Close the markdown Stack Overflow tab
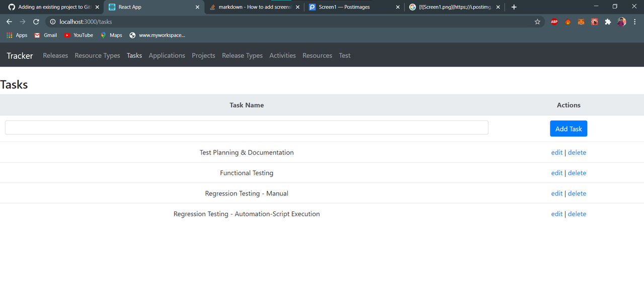This screenshot has height=291, width=644. pyautogui.click(x=297, y=7)
